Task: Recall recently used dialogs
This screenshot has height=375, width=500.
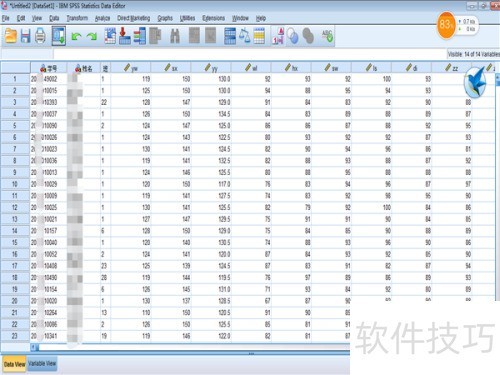Action: pos(59,36)
